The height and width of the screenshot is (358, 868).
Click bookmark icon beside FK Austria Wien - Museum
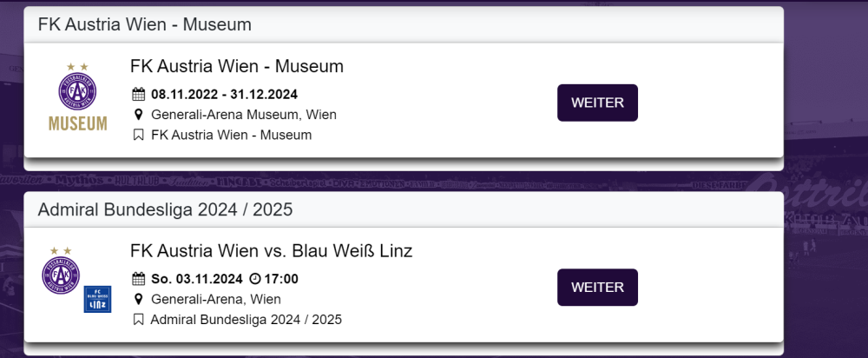click(138, 135)
